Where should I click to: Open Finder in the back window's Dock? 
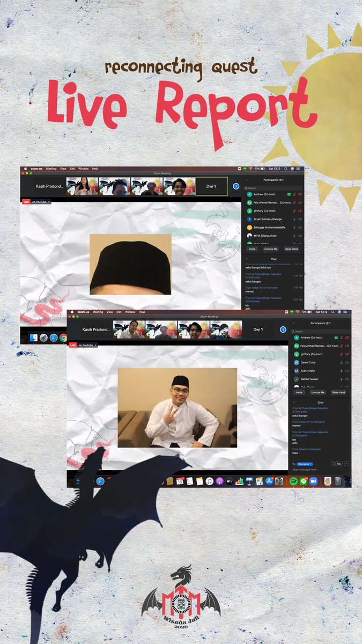[33, 338]
